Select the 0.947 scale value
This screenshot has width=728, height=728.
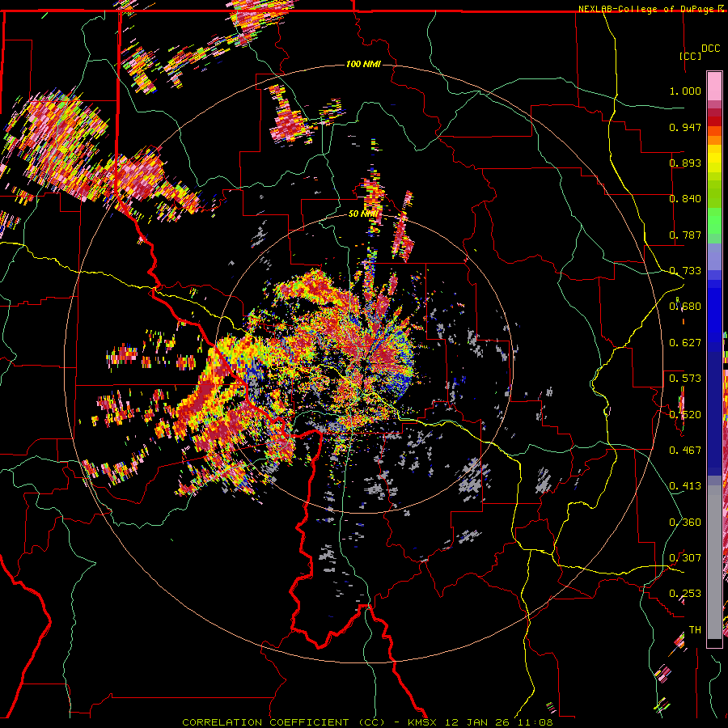click(685, 127)
